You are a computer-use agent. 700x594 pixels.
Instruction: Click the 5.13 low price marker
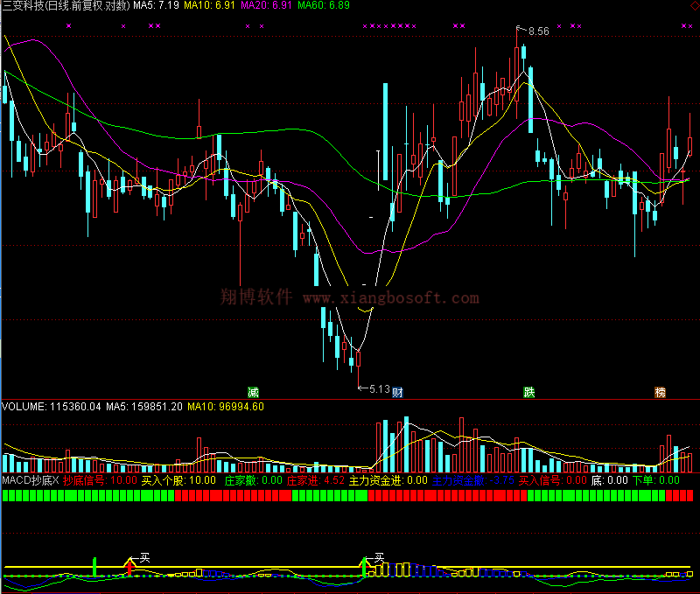pyautogui.click(x=378, y=388)
